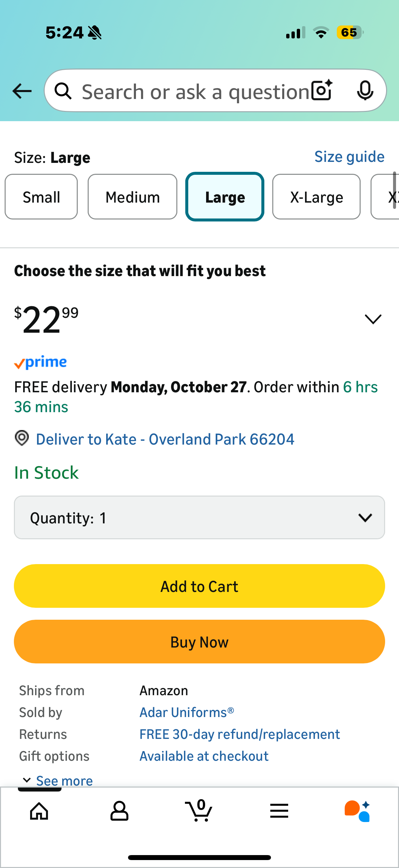Tap the Buy Now button
This screenshot has width=399, height=868.
[199, 642]
